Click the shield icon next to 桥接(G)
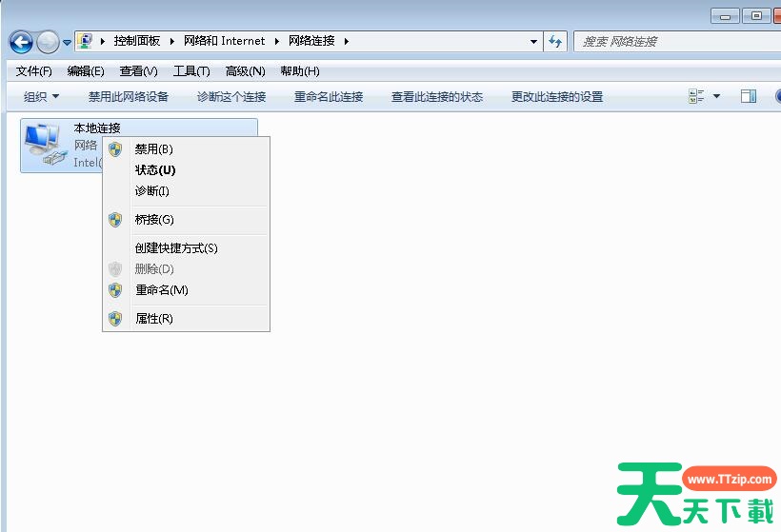The width and height of the screenshot is (781, 532). (x=115, y=220)
